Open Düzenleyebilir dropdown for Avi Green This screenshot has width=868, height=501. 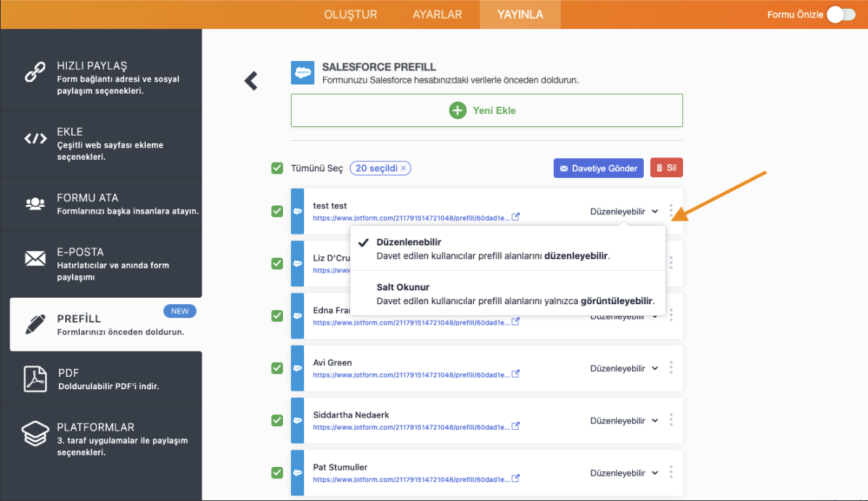[x=624, y=368]
